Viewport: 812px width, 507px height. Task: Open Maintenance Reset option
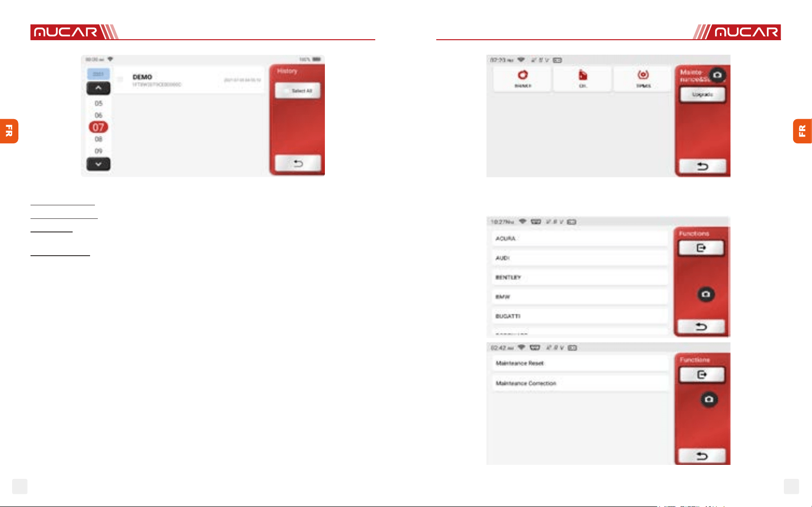pyautogui.click(x=581, y=363)
